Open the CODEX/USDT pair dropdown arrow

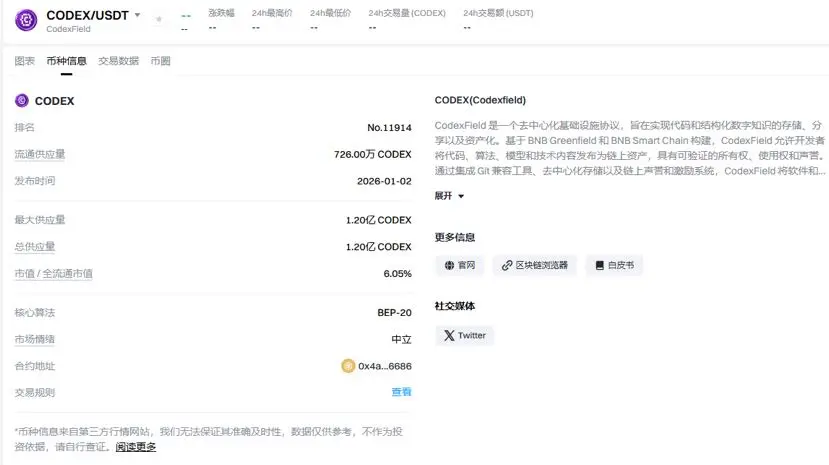tap(137, 15)
